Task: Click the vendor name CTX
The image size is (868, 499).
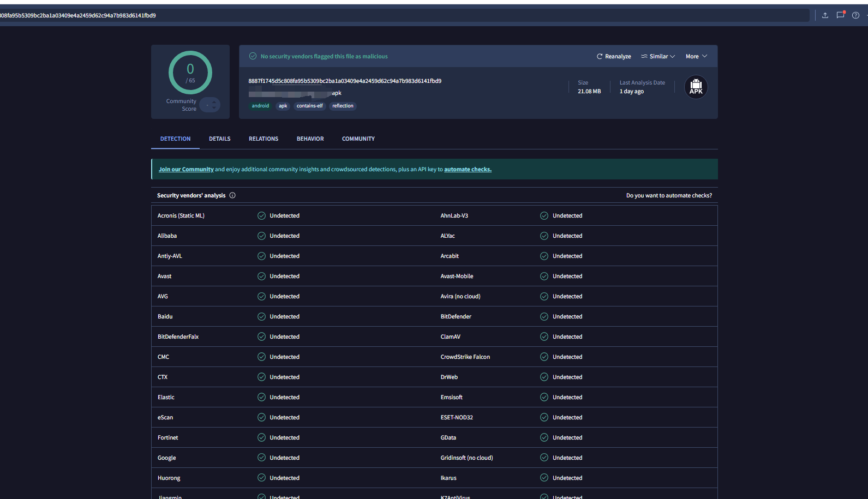Action: tap(163, 377)
